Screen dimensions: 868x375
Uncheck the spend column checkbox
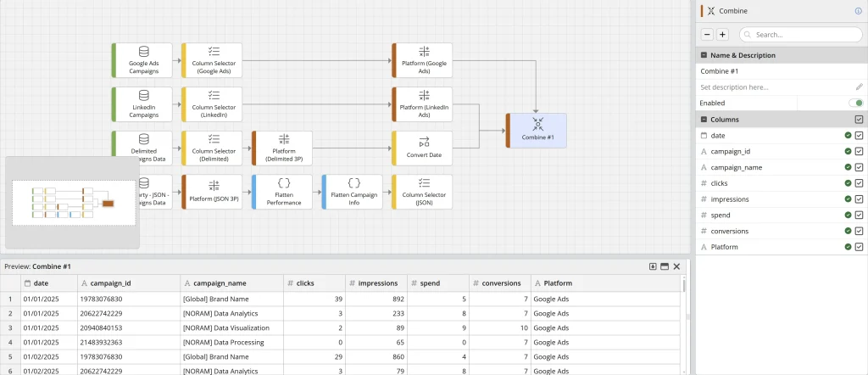point(860,215)
